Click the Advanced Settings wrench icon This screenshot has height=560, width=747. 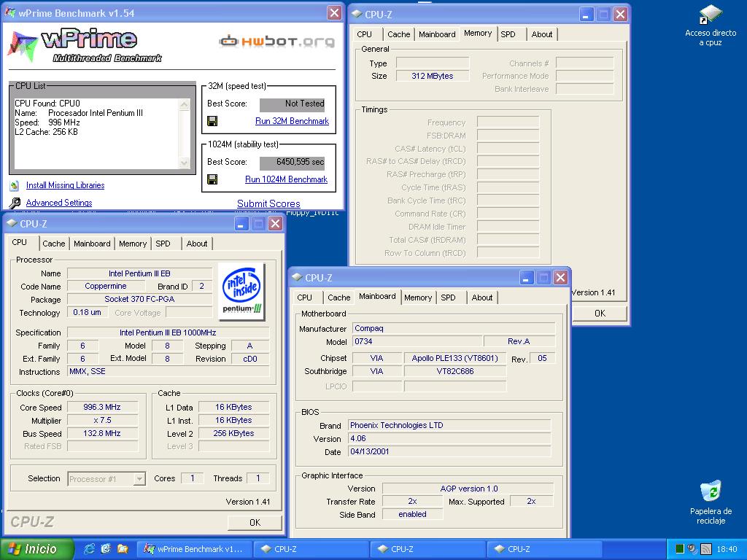pyautogui.click(x=15, y=203)
